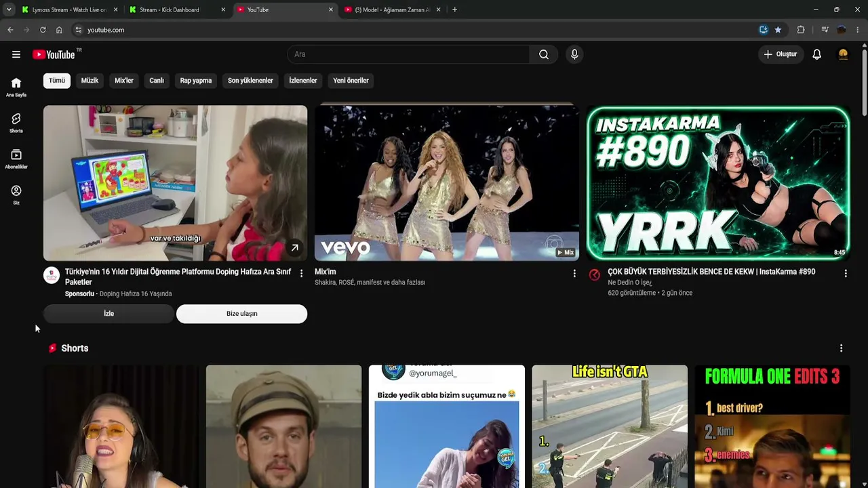
Task: Open the InstaKarma #890 video title
Action: point(711,272)
